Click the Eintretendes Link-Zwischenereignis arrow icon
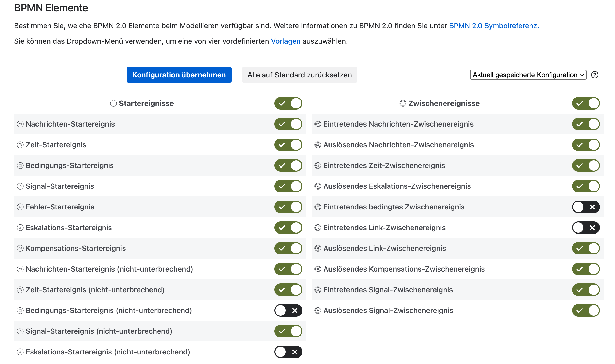 (318, 228)
